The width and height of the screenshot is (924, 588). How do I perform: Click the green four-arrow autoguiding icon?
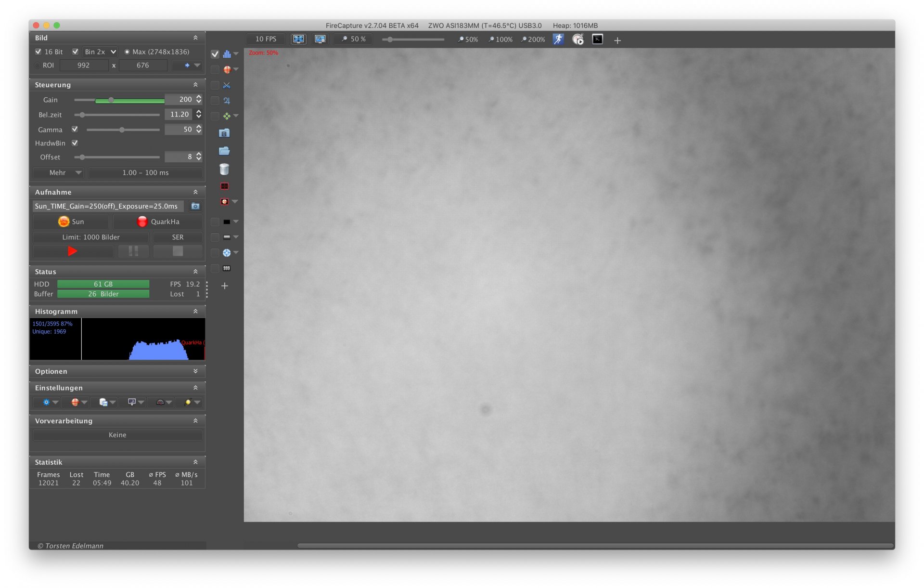227,116
